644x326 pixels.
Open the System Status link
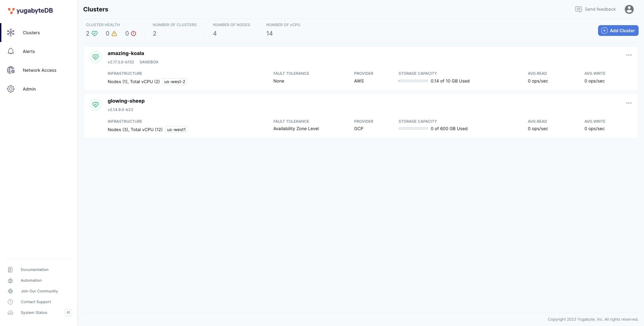click(34, 313)
